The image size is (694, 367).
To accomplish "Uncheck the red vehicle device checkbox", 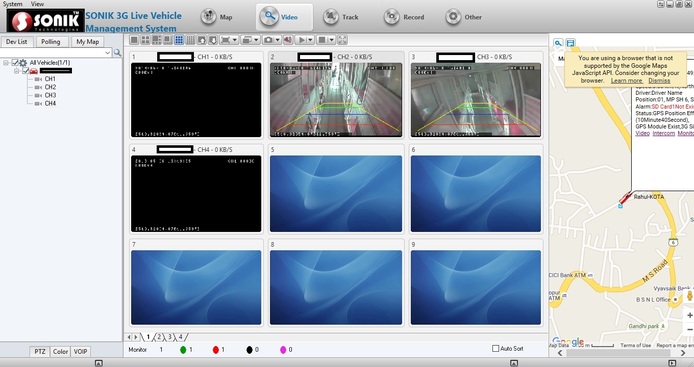I will coord(26,71).
